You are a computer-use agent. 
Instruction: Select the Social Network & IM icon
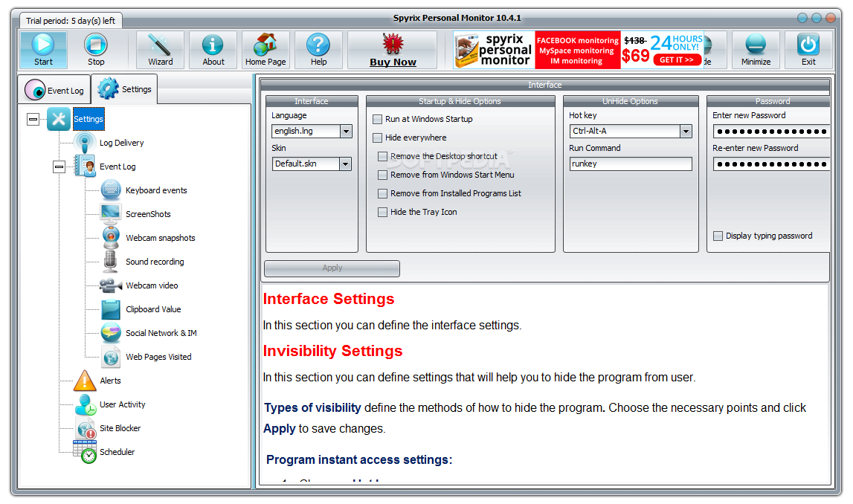[x=111, y=333]
